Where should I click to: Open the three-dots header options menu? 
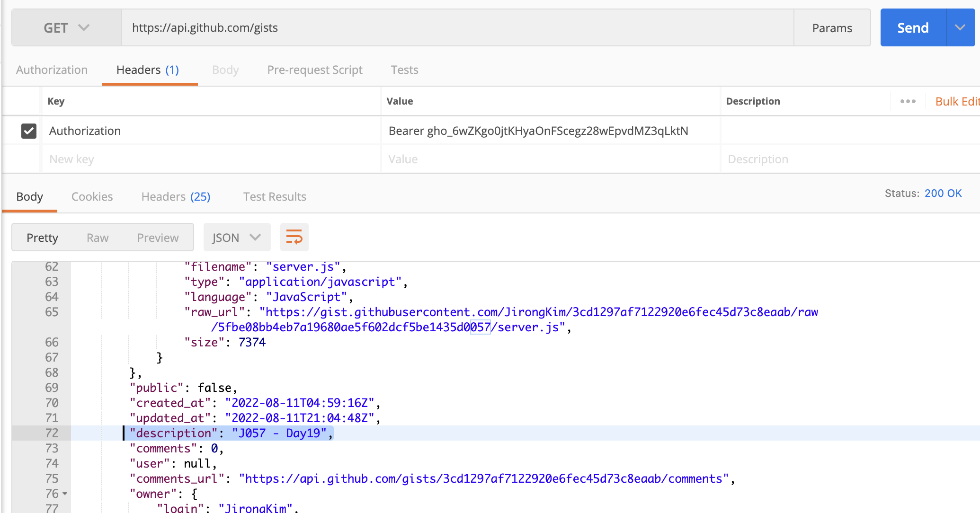pos(908,101)
